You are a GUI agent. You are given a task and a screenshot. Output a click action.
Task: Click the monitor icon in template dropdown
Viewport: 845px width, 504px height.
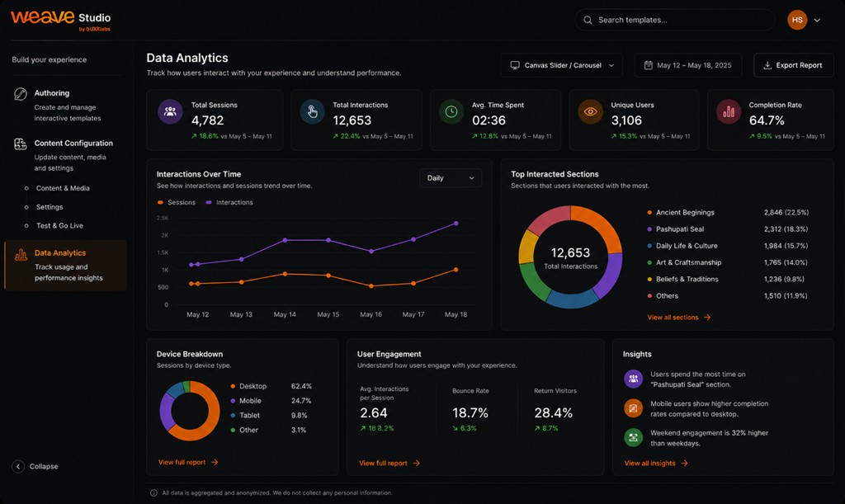click(515, 65)
